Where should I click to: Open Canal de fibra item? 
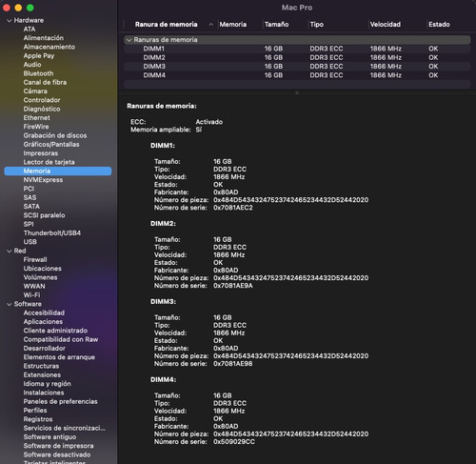coord(45,83)
